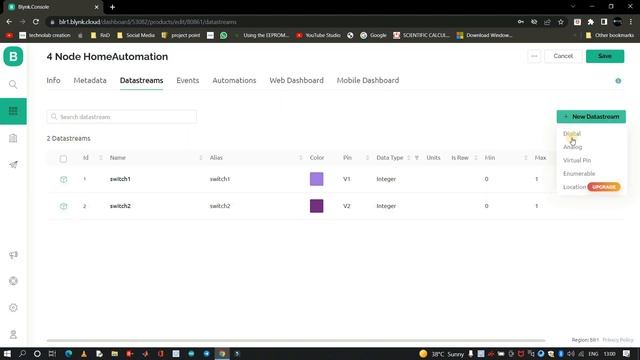This screenshot has height=360, width=640.
Task: Open the user profile icon in sidebar
Action: [x=13, y=335]
